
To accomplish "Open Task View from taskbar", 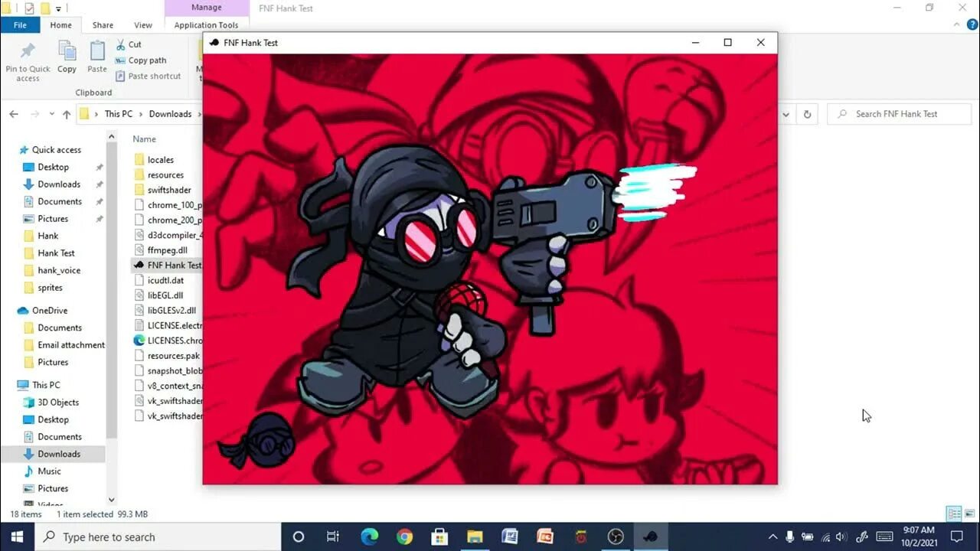I will pos(333,536).
